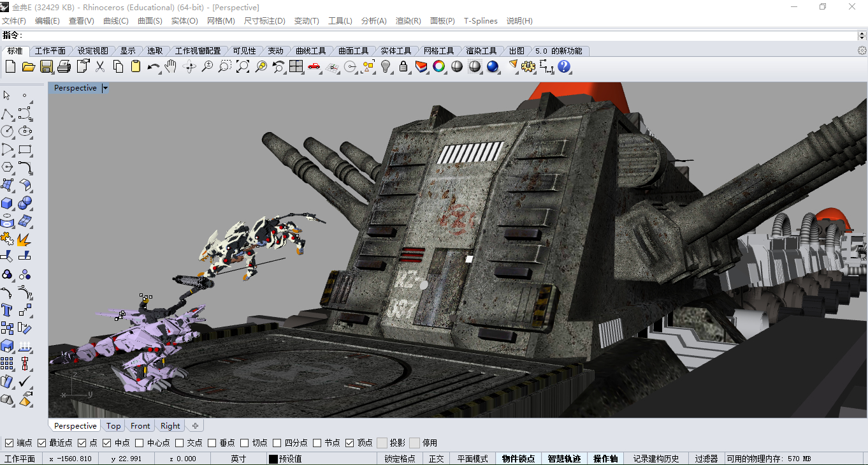Click the Explode tool icon
Viewport: 868px width, 465px height.
point(25,239)
